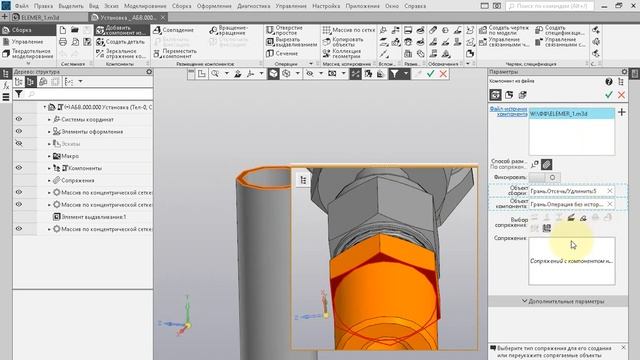Click the plus icon beside source file list
The width and height of the screenshot is (640, 360).
tap(622, 112)
